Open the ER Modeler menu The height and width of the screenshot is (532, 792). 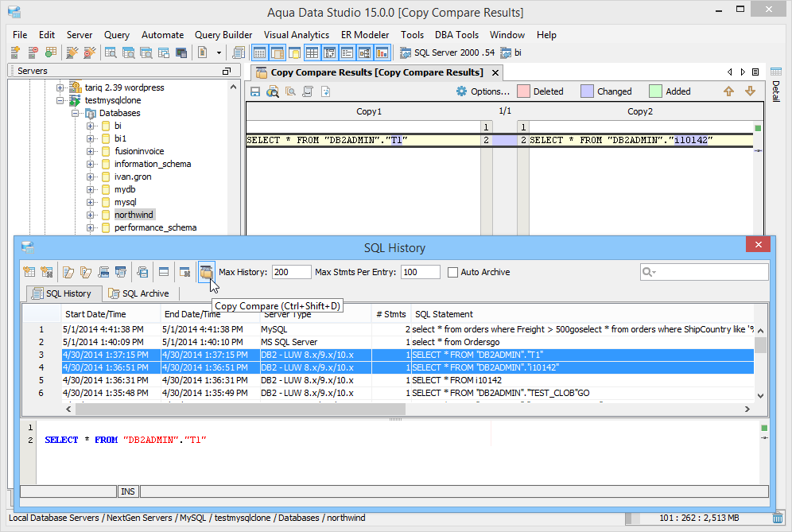tap(365, 35)
